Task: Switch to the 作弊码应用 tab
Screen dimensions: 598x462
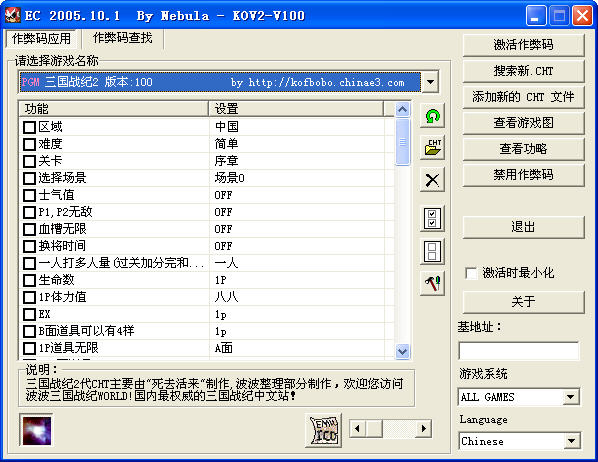Action: click(x=41, y=39)
